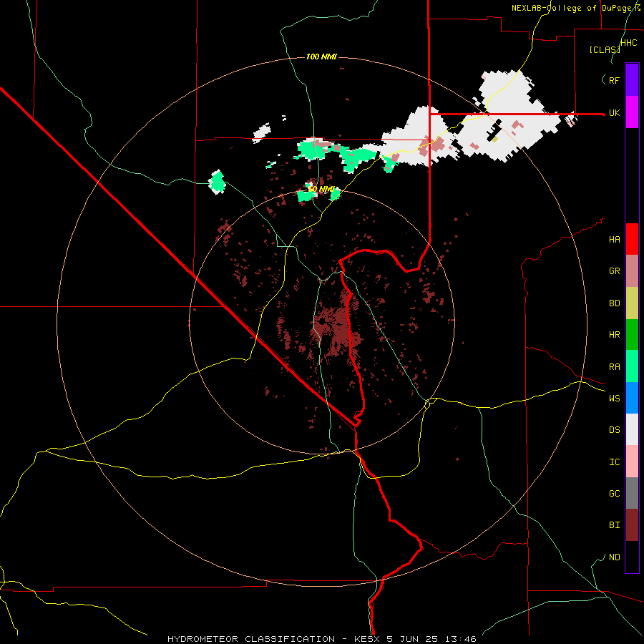Screen dimensions: 644x644
Task: Click the WS legend label
Action: click(x=615, y=399)
